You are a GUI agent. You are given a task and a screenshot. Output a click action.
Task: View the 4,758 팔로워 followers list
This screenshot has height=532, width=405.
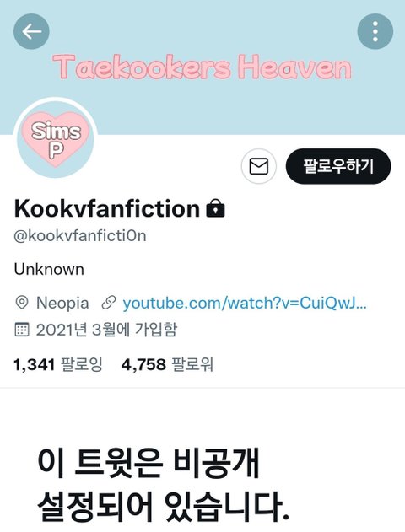(167, 365)
